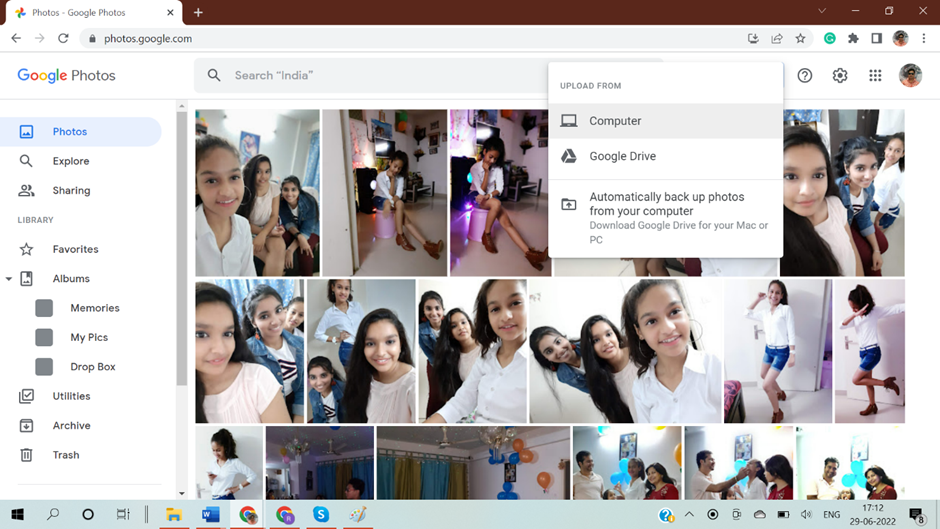
Task: Open the Photos sidebar item
Action: (80, 131)
